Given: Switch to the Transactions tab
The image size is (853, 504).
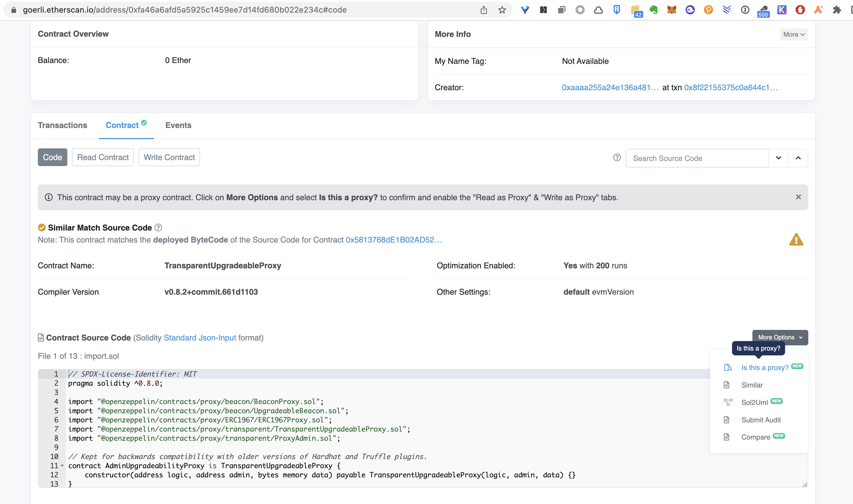Looking at the screenshot, I should pos(62,125).
